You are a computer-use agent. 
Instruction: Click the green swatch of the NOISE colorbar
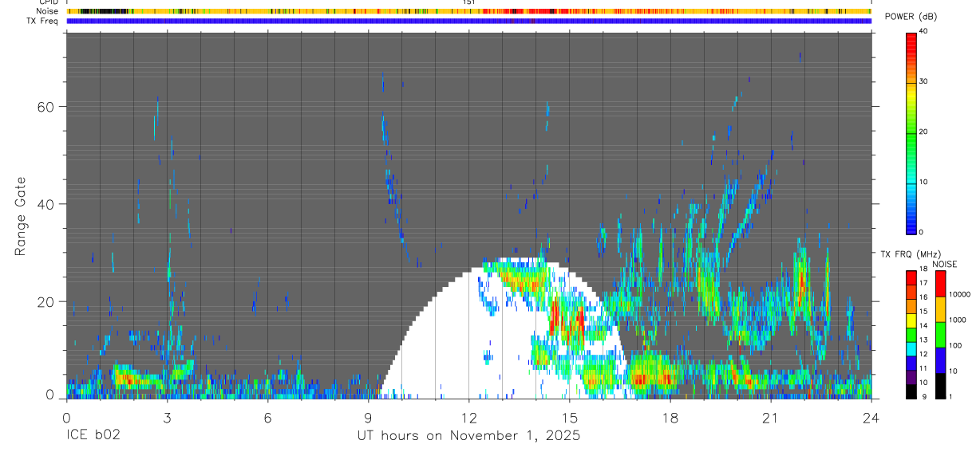coord(941,335)
